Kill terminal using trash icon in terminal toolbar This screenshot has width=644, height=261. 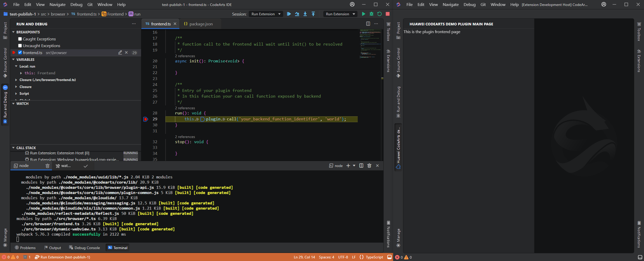tap(369, 166)
